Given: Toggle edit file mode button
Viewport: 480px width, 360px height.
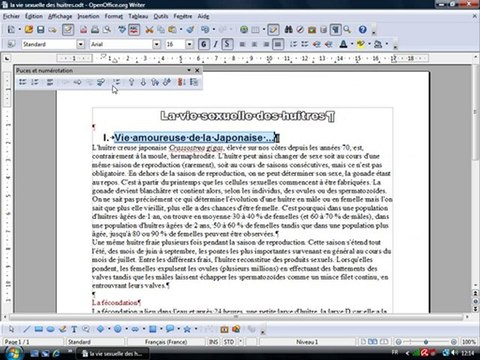Looking at the screenshot, I should coord(68,30).
